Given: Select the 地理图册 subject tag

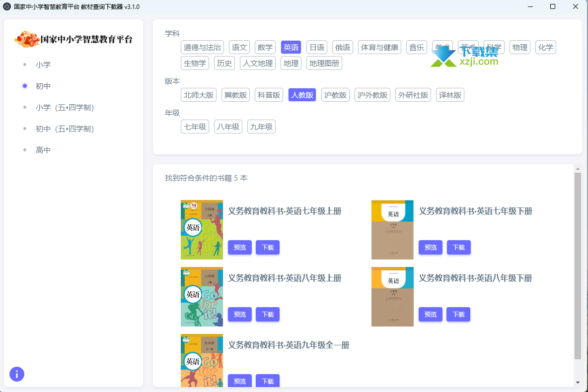Looking at the screenshot, I should coord(324,64).
